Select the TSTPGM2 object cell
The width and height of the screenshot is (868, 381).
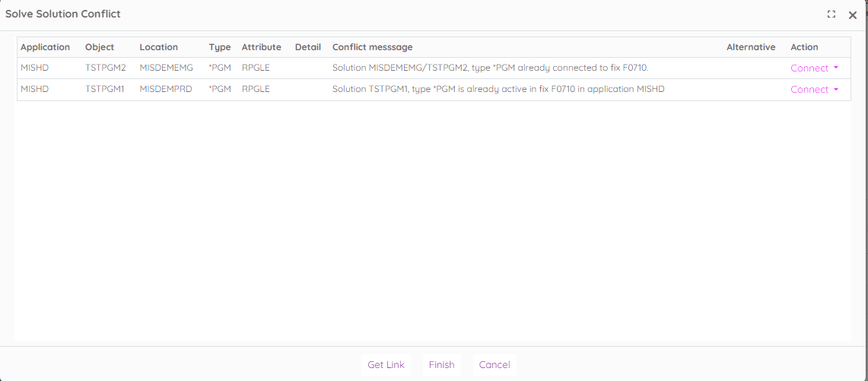105,68
